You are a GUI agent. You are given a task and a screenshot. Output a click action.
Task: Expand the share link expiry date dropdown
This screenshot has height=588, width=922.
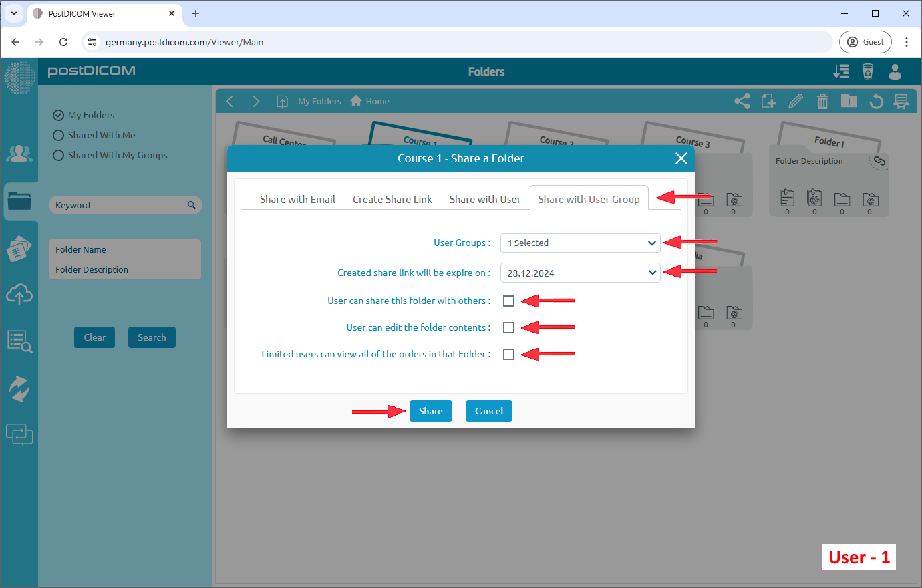580,272
